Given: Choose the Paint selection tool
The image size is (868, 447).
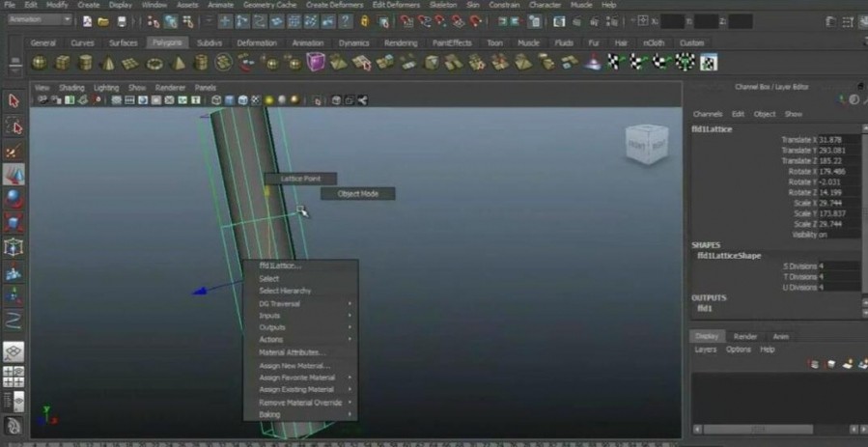Looking at the screenshot, I should (14, 151).
